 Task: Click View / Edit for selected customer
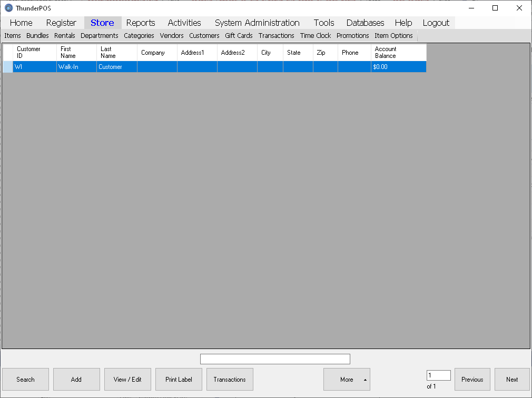point(127,379)
